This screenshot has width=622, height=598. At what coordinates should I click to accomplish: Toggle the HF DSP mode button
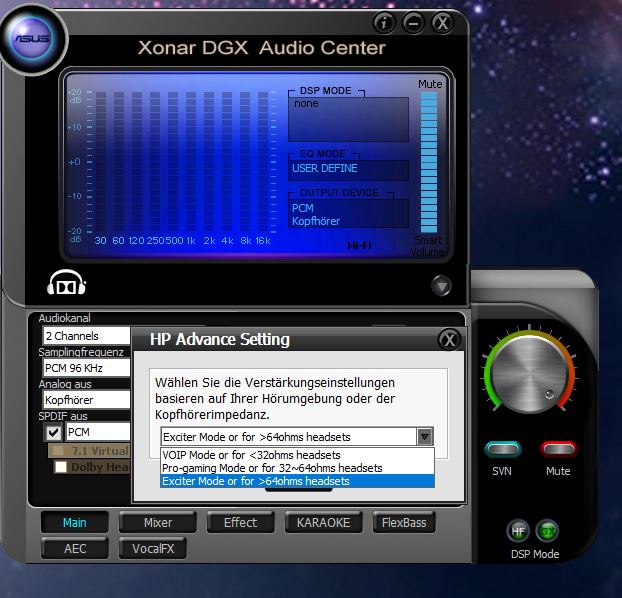pos(518,531)
